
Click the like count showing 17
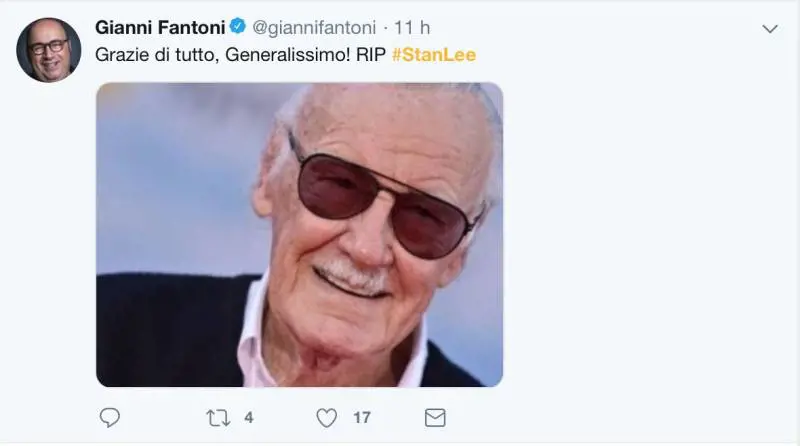(x=361, y=417)
